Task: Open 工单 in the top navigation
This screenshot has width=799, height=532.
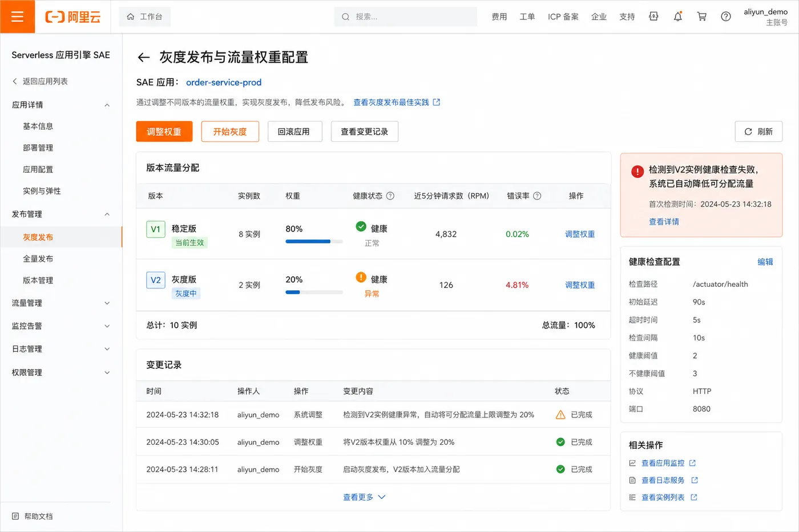Action: (x=527, y=17)
